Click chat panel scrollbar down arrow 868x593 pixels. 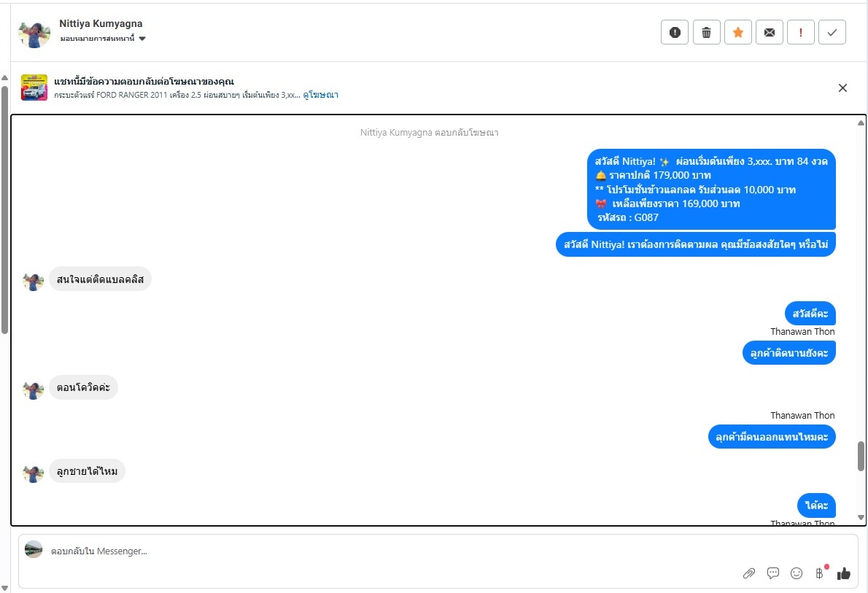pos(861,518)
